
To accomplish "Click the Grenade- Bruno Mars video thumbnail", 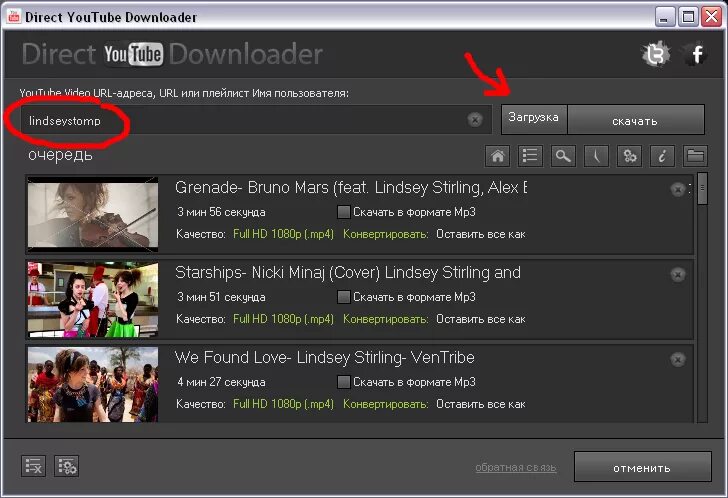I will pyautogui.click(x=93, y=214).
